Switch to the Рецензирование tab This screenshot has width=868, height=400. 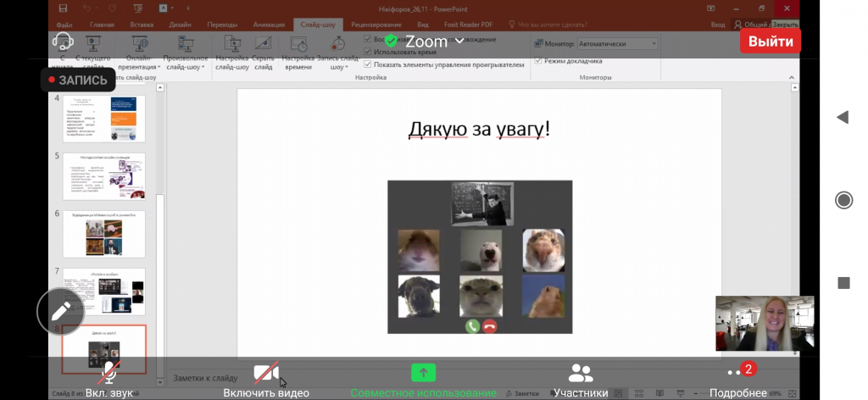click(x=376, y=25)
